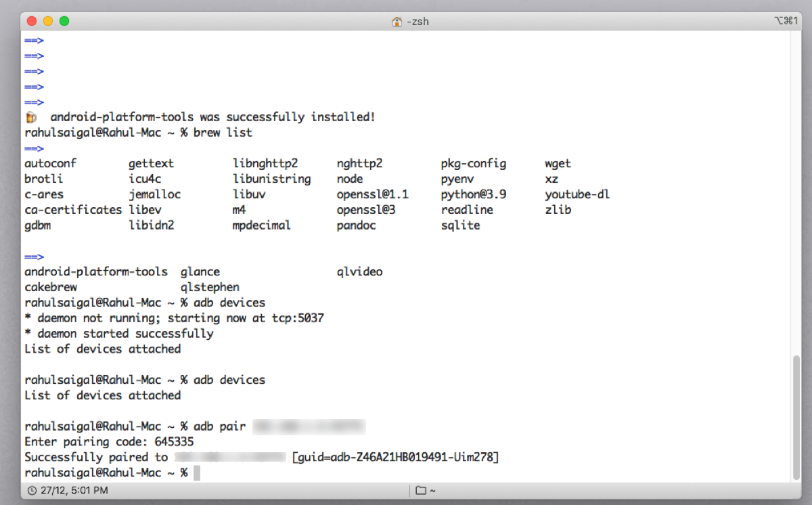
Task: Click the 27/12, 5:01 PM timestamp
Action: [x=74, y=490]
